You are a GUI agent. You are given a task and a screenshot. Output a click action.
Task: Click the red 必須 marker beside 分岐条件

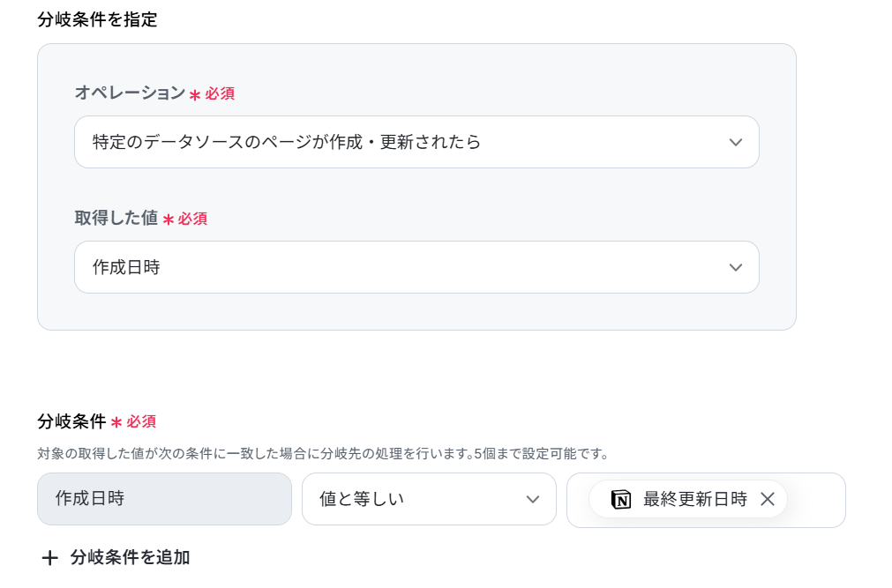[141, 422]
